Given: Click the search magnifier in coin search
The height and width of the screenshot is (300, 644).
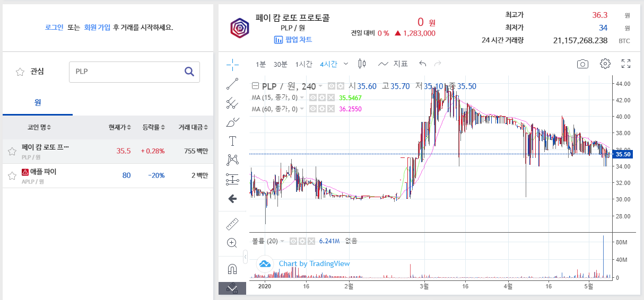Looking at the screenshot, I should pyautogui.click(x=189, y=72).
